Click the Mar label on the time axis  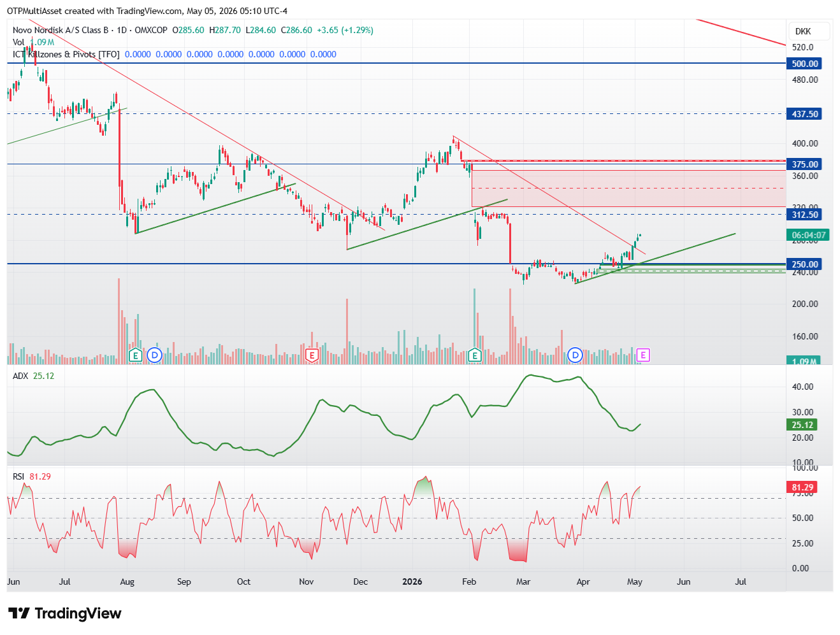point(523,581)
